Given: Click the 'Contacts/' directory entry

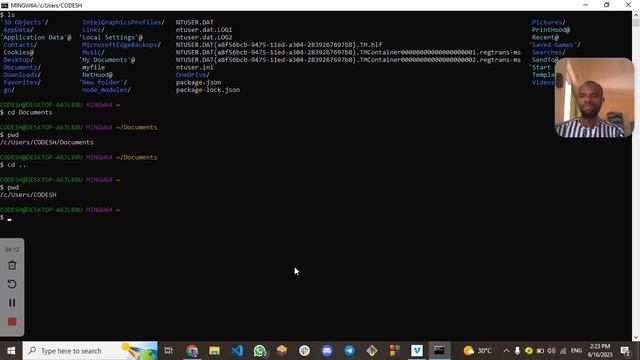Looking at the screenshot, I should [x=20, y=44].
